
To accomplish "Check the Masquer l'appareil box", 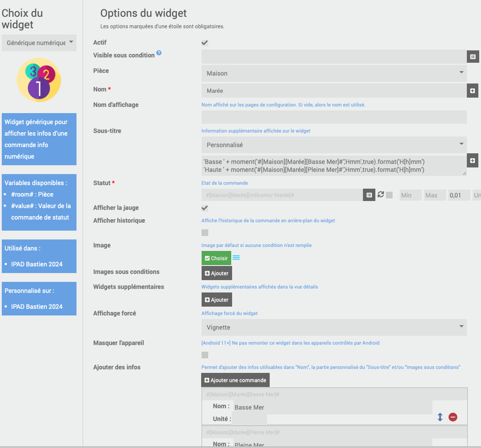I will tap(205, 355).
